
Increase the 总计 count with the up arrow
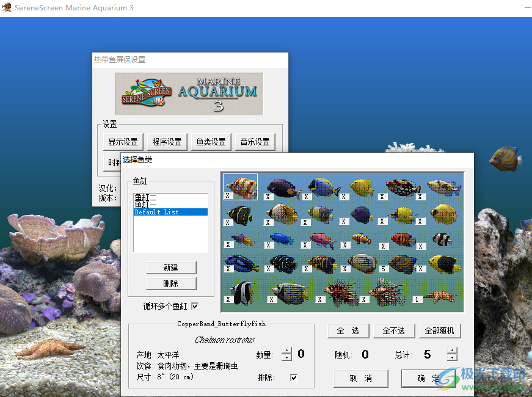click(x=452, y=351)
